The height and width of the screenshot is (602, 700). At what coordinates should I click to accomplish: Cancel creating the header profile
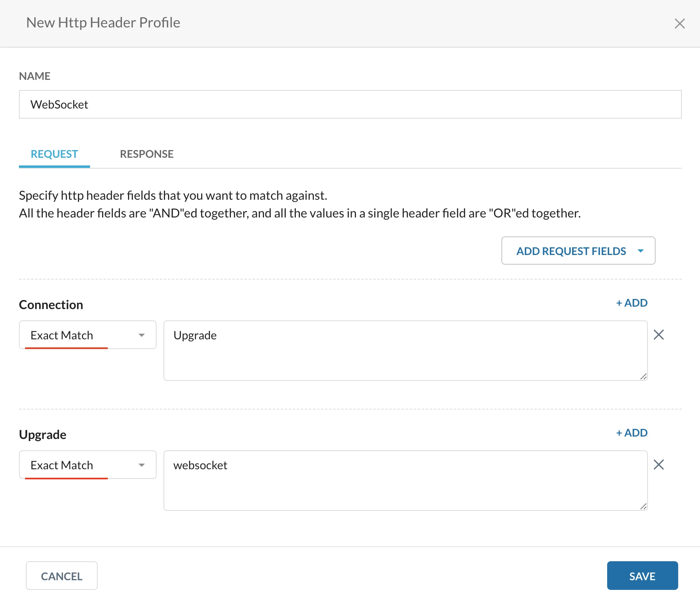pyautogui.click(x=62, y=576)
